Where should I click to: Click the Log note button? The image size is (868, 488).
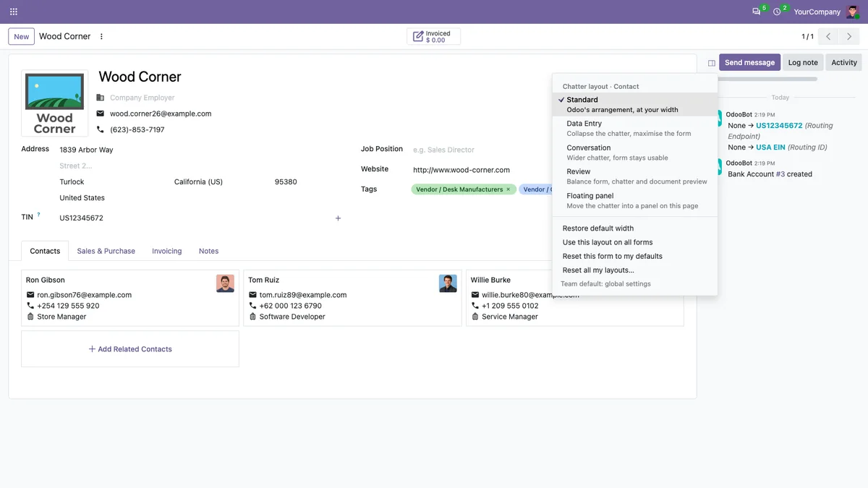[803, 63]
